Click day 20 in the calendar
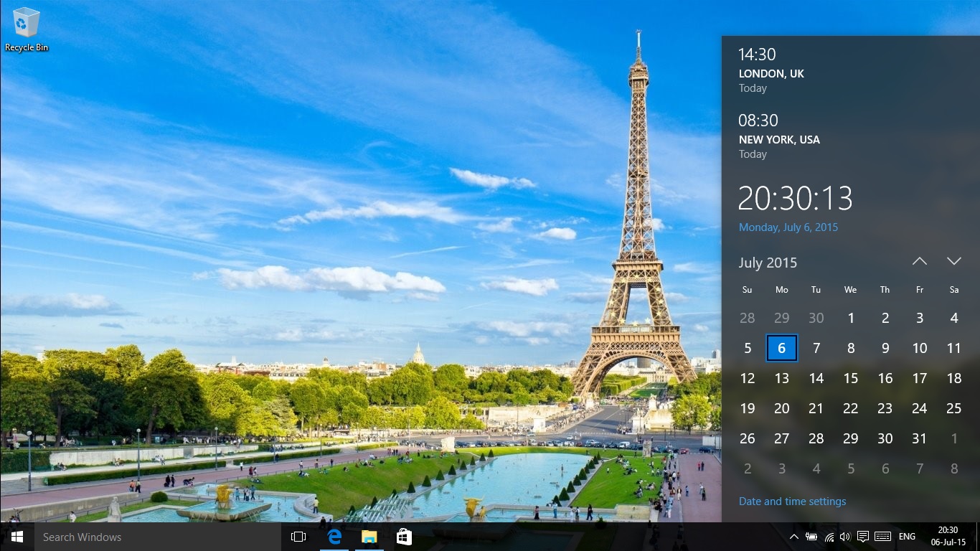Viewport: 980px width, 551px height. tap(782, 409)
